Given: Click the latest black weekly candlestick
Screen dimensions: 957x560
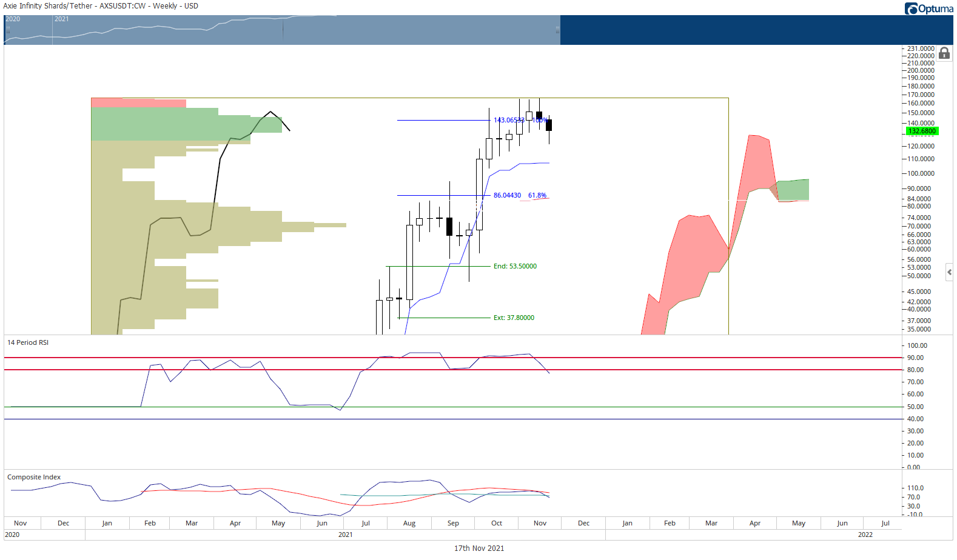Looking at the screenshot, I should point(549,125).
